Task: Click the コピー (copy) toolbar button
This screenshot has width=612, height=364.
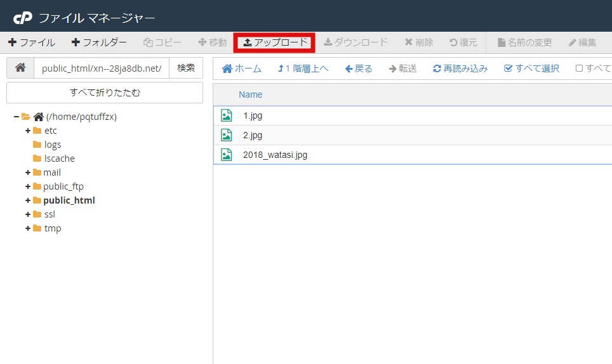Action: pos(162,42)
